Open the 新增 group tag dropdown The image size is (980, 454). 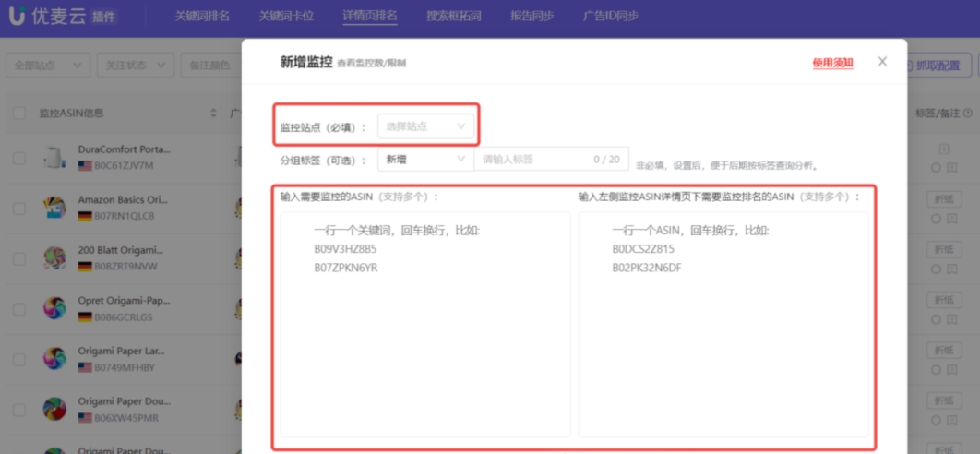(x=425, y=160)
